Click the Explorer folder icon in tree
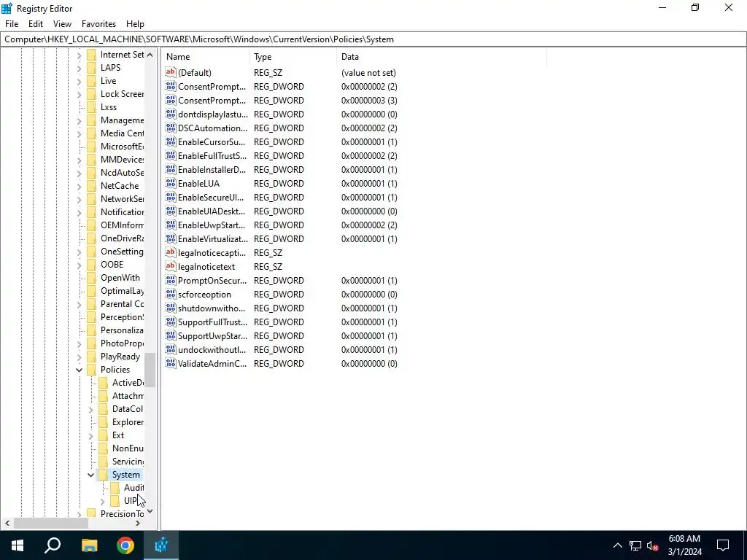 click(103, 422)
